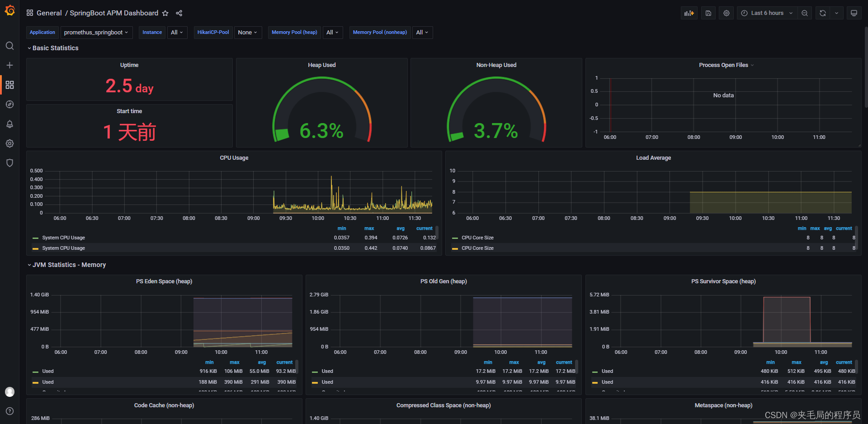This screenshot has width=868, height=424.
Task: Click the General folder breadcrumb
Action: point(49,13)
